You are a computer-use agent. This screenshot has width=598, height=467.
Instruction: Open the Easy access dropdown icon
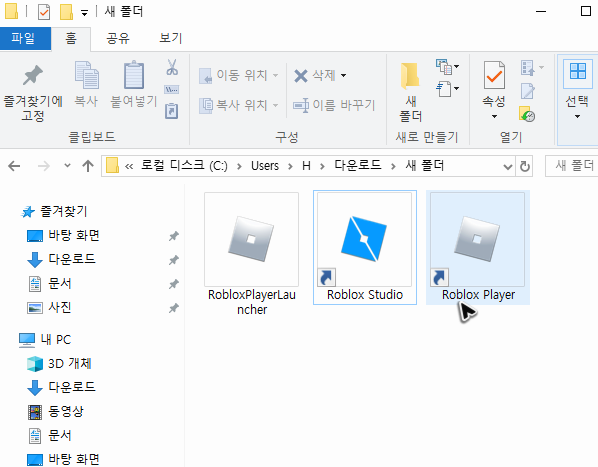point(447,89)
